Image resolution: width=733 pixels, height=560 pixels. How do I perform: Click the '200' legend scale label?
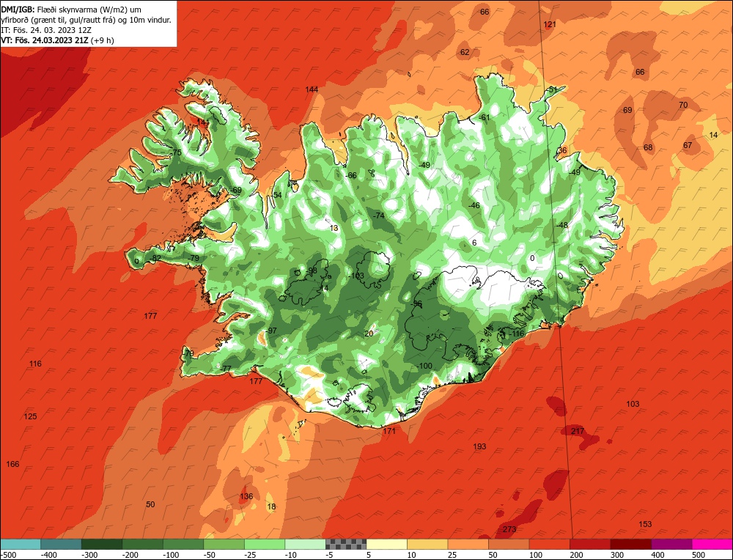576,555
